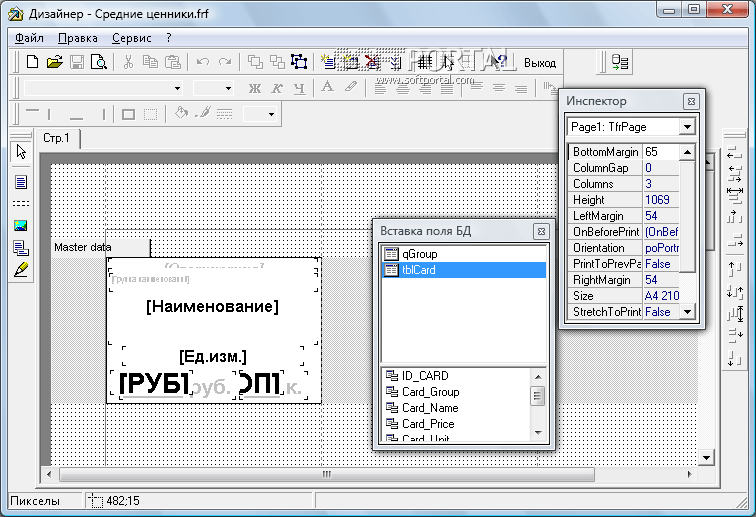Save the report using the floppy disk icon
This screenshot has width=756, height=517.
pyautogui.click(x=77, y=62)
